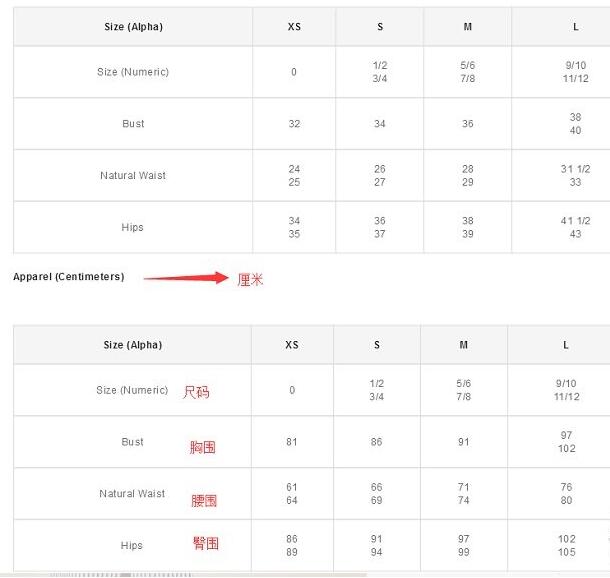Click the red 胸围 label
610x578 pixels.
[203, 447]
